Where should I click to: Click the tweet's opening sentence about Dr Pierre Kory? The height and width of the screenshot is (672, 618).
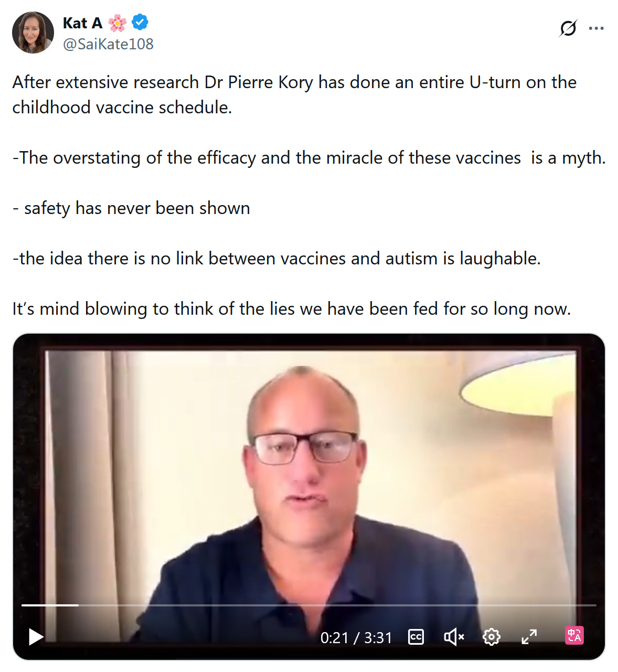coord(294,94)
